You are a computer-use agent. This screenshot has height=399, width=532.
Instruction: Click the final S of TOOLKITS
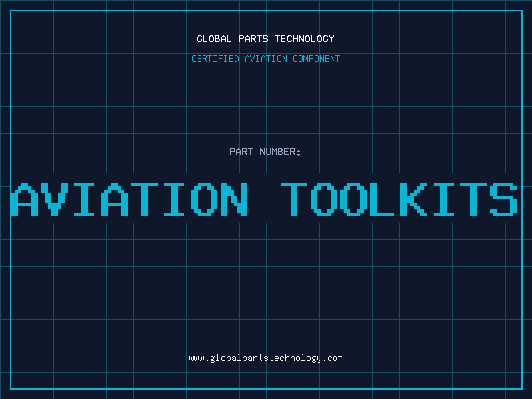click(x=503, y=199)
